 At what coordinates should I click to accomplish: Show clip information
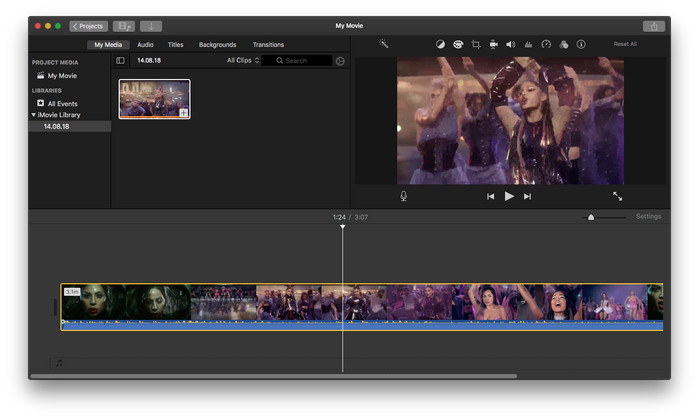(581, 44)
